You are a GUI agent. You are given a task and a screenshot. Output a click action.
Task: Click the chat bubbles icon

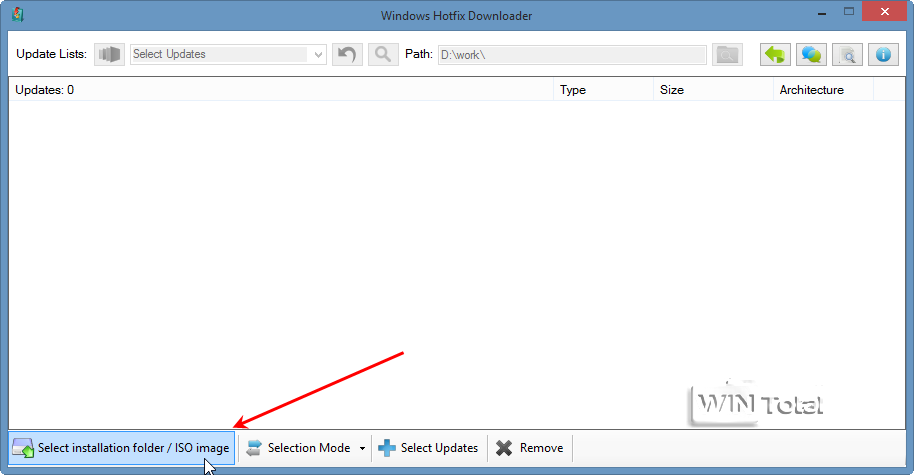(x=811, y=54)
